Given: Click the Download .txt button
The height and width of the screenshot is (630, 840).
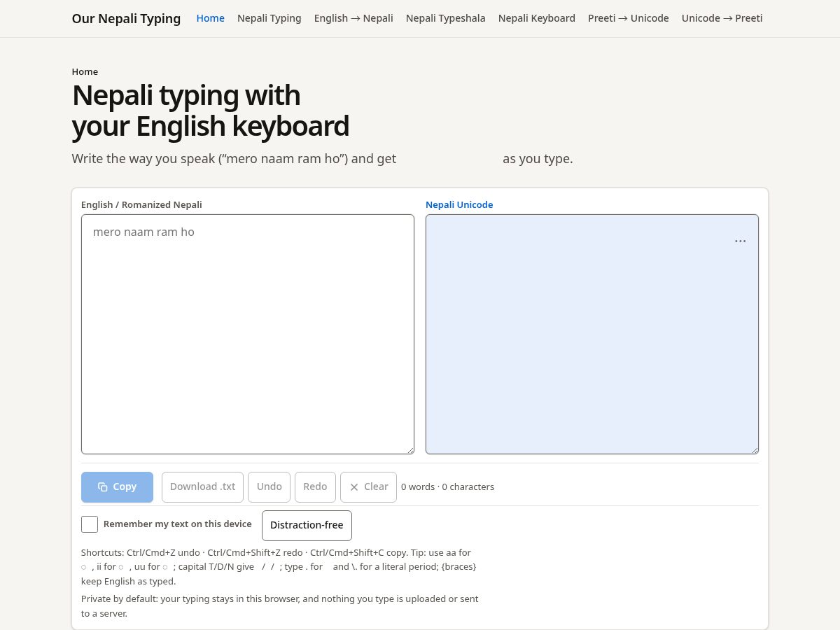Looking at the screenshot, I should click(x=202, y=487).
